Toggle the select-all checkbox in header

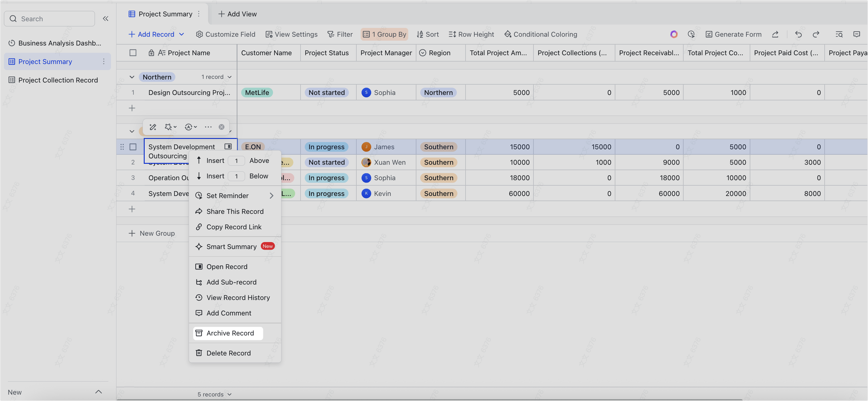(133, 53)
